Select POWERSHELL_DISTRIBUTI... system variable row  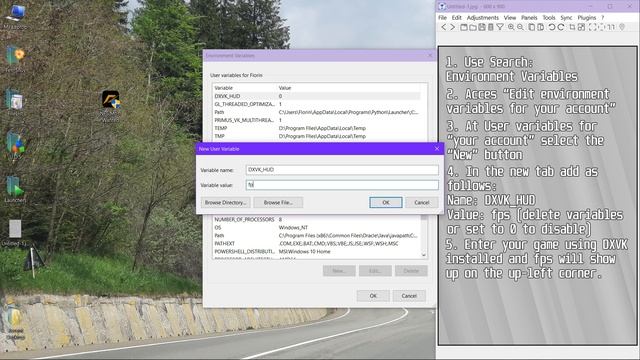coord(317,251)
